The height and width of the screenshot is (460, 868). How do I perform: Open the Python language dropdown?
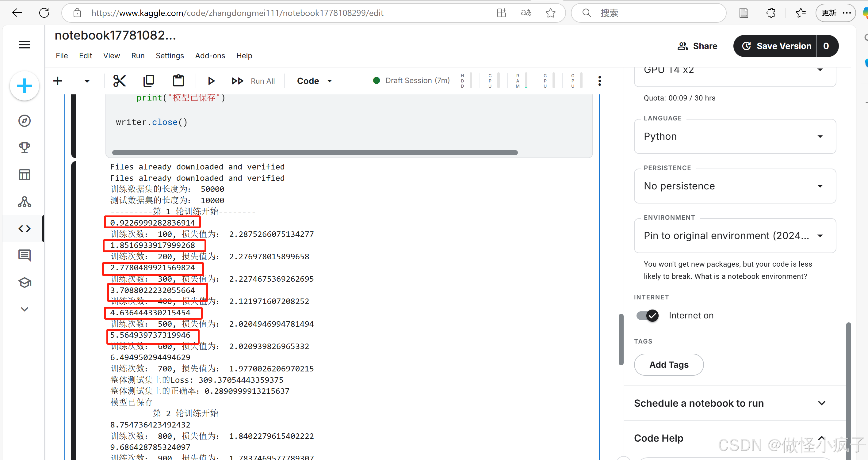pyautogui.click(x=735, y=136)
